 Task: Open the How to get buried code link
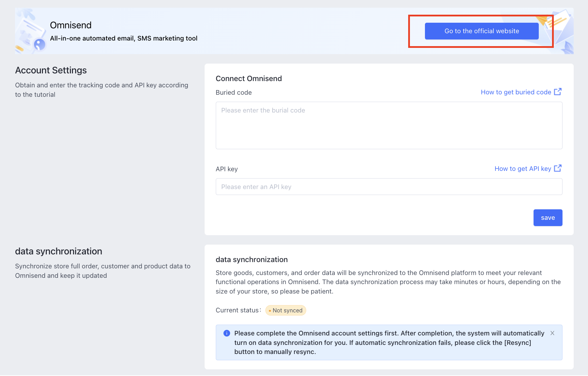[x=516, y=92]
